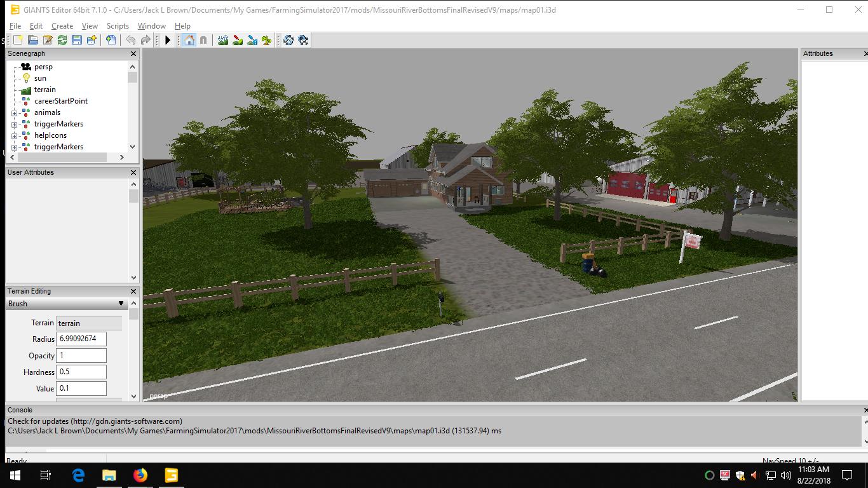Click the Undo arrow in the toolbar
This screenshot has height=488, width=868.
(x=131, y=40)
